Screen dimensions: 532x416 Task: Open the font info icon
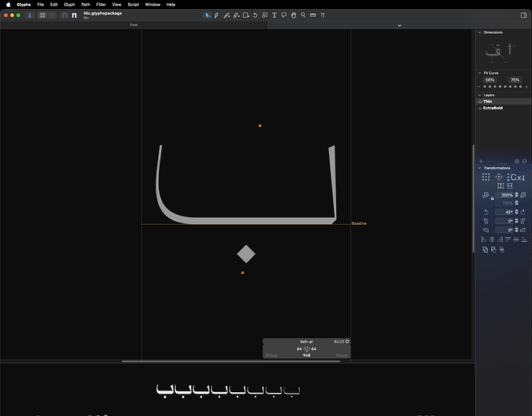tap(30, 15)
